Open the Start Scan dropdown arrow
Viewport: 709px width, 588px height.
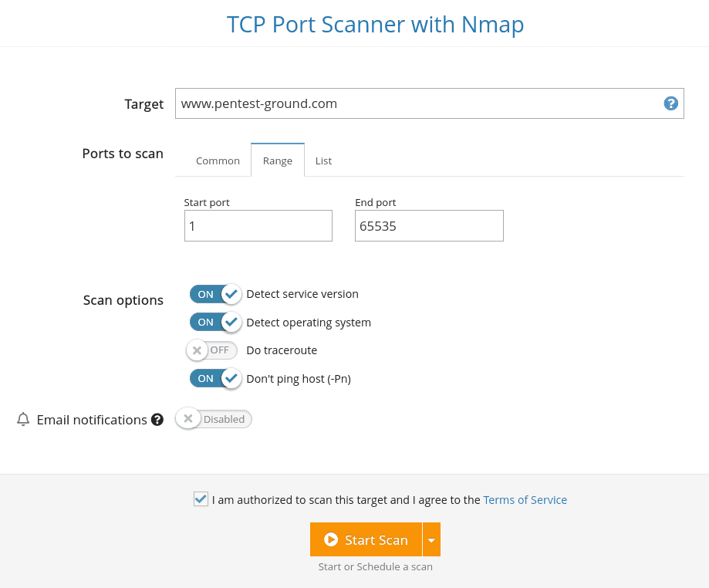tap(432, 539)
